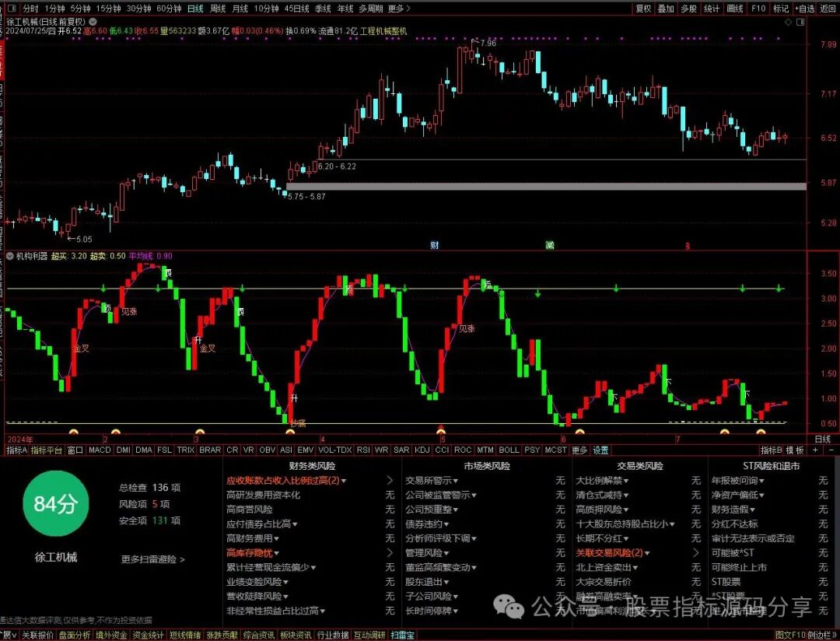Click 指标B button

coord(772,450)
